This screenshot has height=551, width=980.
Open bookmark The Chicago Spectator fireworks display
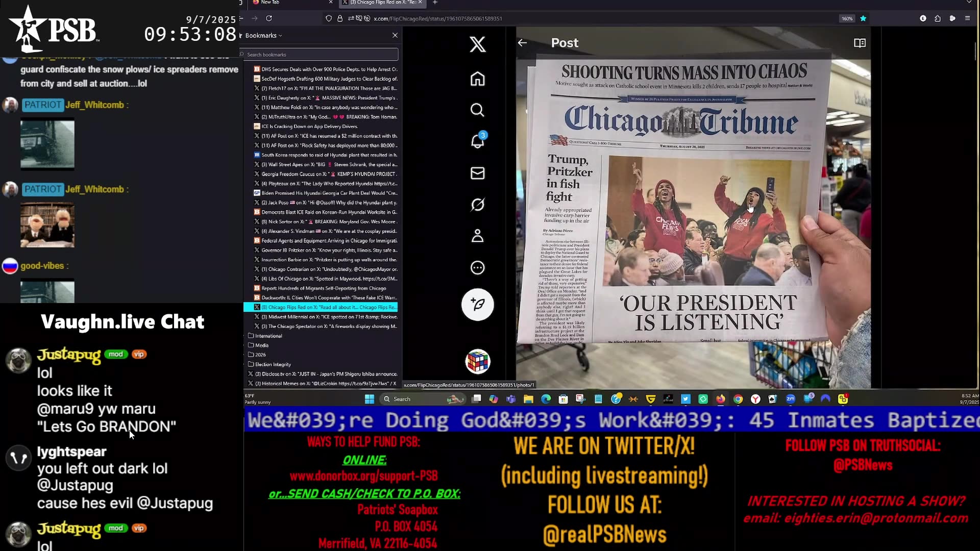[326, 327]
